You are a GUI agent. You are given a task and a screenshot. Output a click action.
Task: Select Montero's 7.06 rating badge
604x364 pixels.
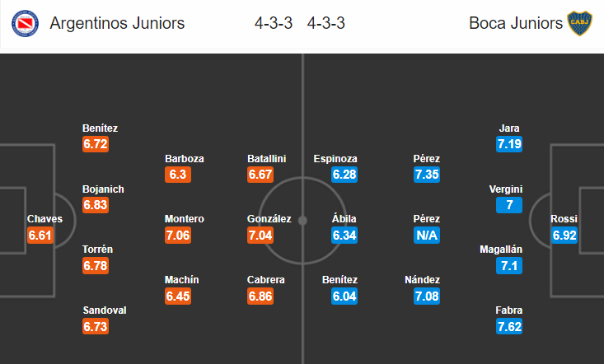(178, 235)
